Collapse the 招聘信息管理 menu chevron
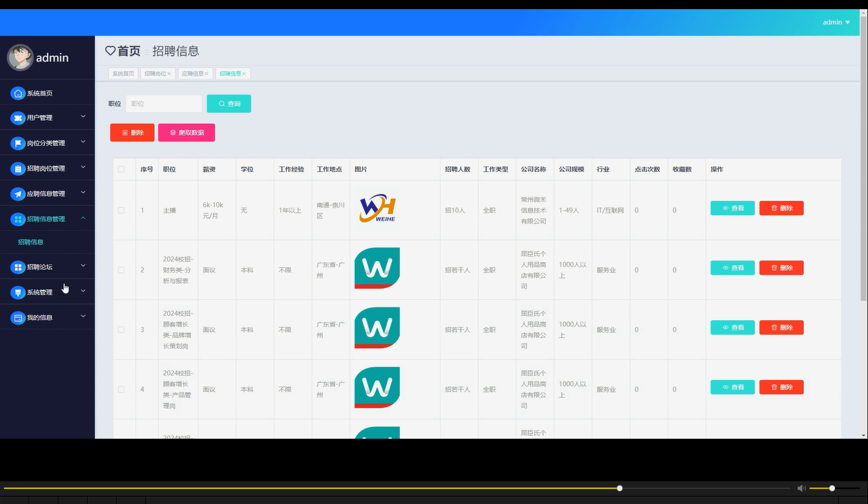This screenshot has width=868, height=504. [83, 218]
